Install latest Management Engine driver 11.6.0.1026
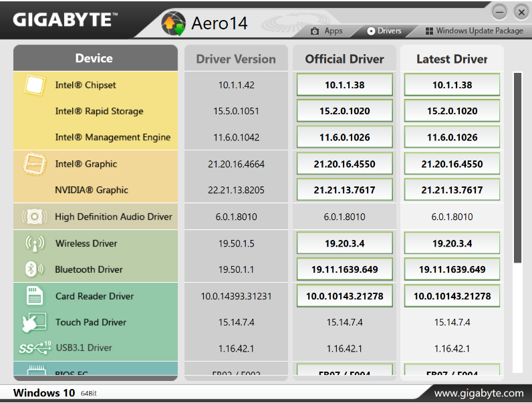 (452, 138)
